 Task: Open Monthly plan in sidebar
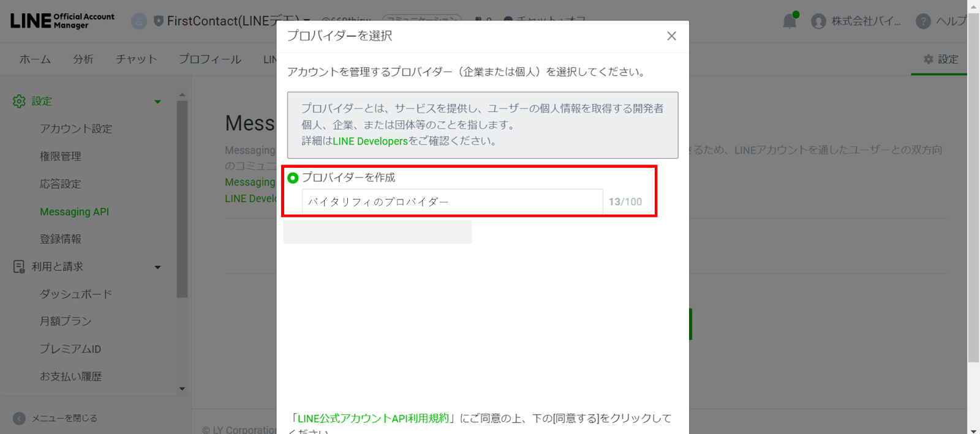[x=66, y=321]
